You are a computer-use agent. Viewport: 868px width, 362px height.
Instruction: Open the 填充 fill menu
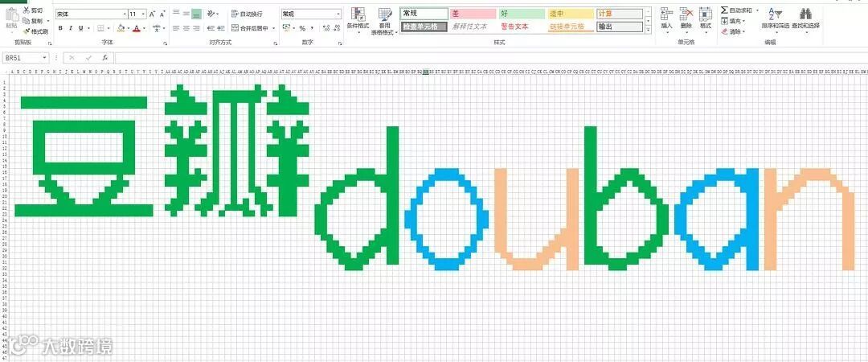coord(733,20)
